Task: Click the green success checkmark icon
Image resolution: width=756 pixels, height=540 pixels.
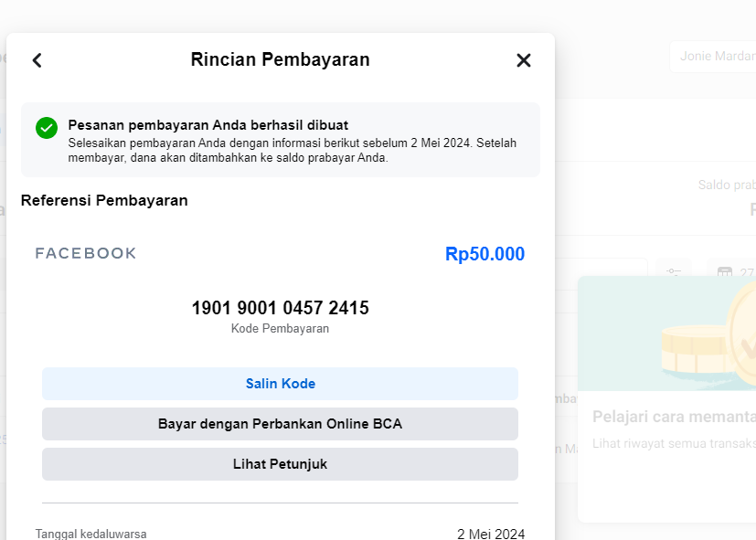Action: pos(47,128)
